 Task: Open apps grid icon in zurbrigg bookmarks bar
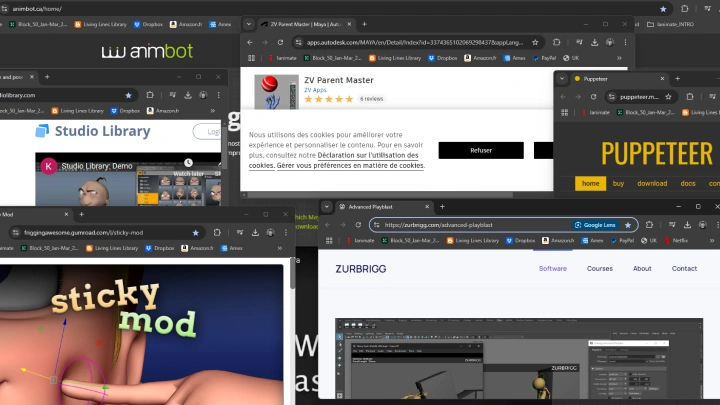329,240
